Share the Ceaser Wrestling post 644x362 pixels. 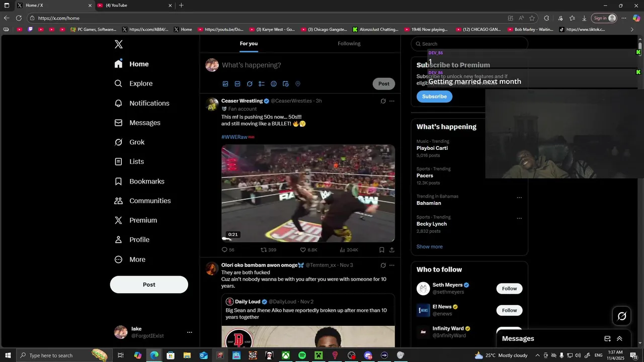392,250
